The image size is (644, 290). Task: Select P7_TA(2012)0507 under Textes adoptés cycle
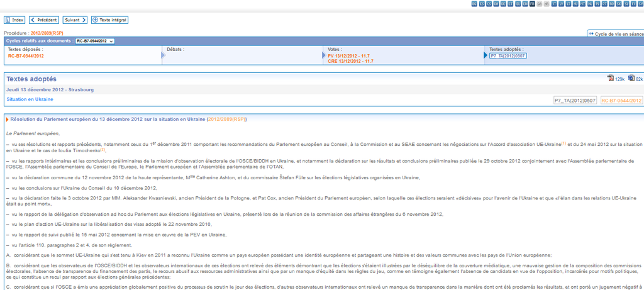click(508, 56)
